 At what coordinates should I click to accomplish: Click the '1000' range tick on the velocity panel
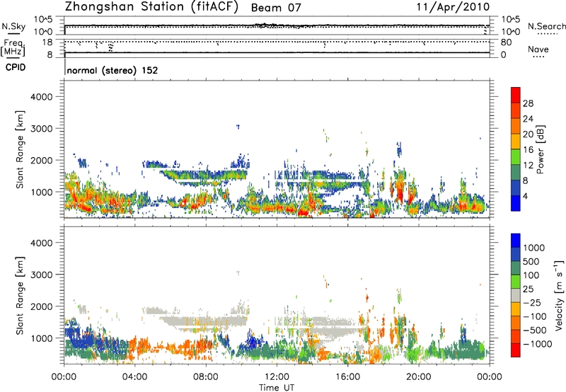tap(42, 338)
